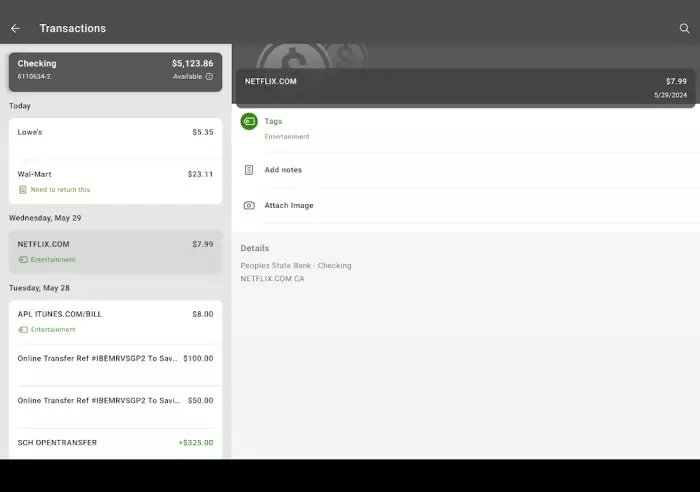Tap the Available balance info icon

coord(209,76)
